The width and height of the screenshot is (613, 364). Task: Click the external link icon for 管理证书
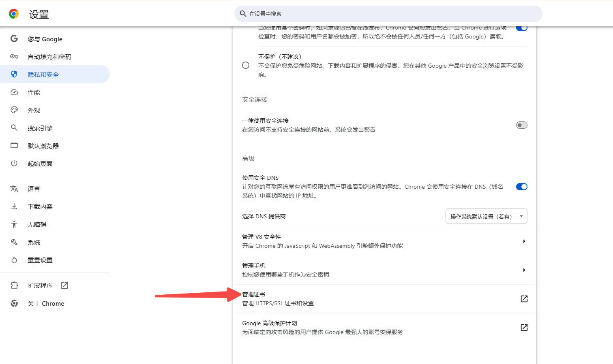(524, 299)
